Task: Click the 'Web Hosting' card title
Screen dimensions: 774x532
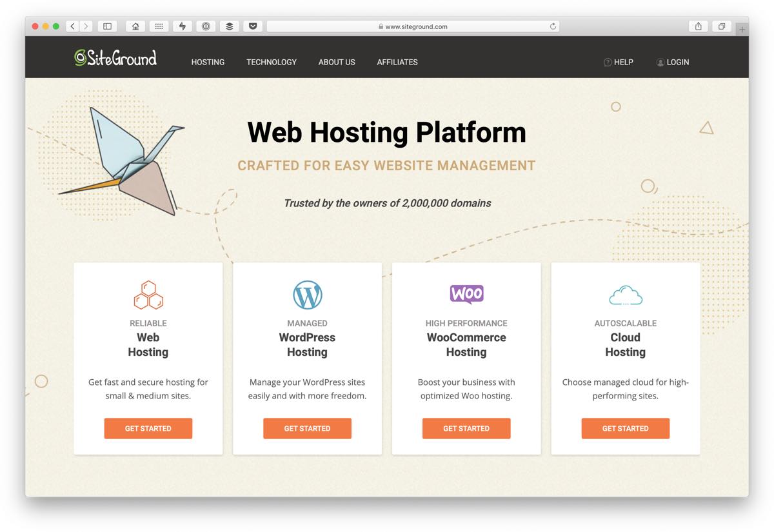Action: (148, 344)
